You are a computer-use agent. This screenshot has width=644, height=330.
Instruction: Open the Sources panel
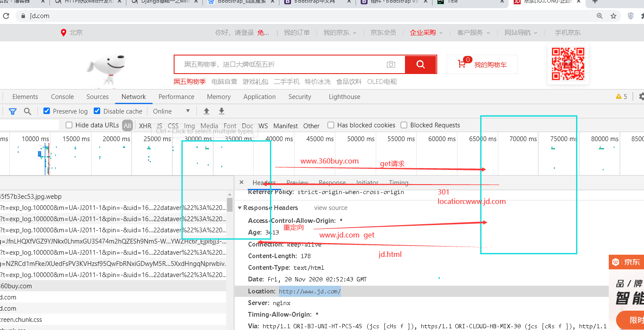click(x=98, y=97)
